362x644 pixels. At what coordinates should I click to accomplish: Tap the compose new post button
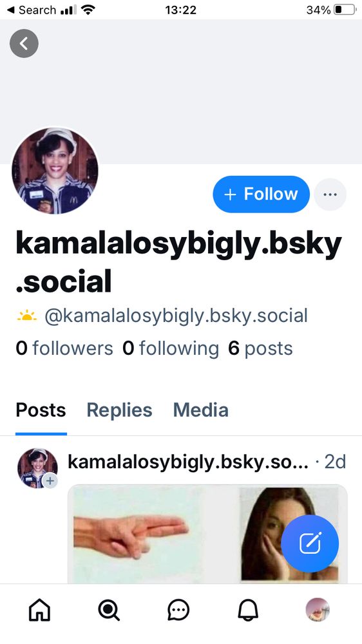tap(310, 544)
